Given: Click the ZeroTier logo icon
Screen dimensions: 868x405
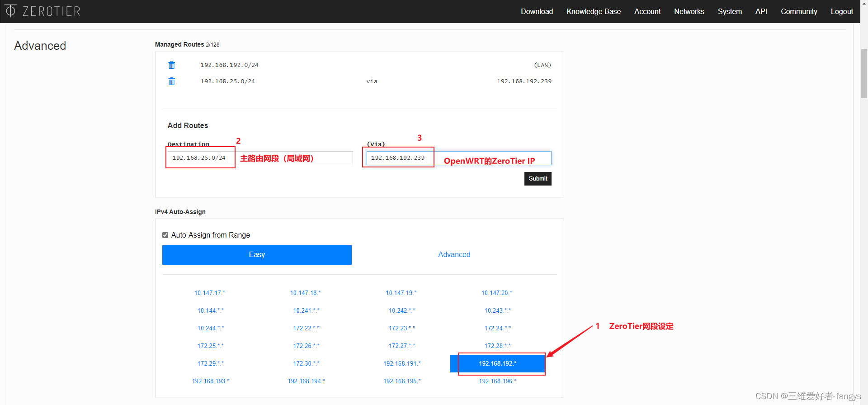Looking at the screenshot, I should tap(10, 10).
